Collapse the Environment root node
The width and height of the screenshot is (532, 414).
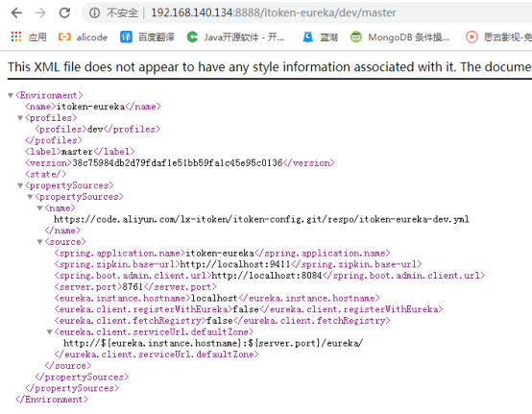[11, 96]
